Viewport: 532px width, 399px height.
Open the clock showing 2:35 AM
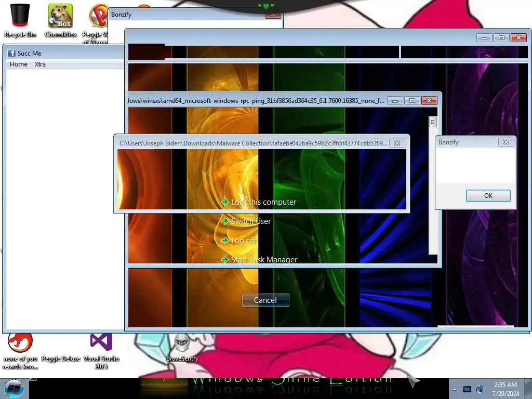pyautogui.click(x=506, y=389)
